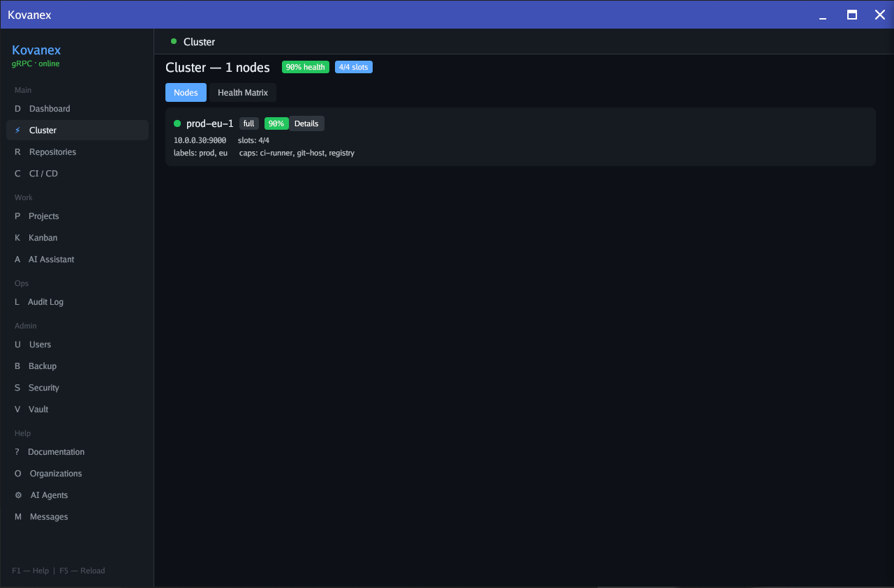Select the Messages menu entry
894x588 pixels.
point(47,516)
